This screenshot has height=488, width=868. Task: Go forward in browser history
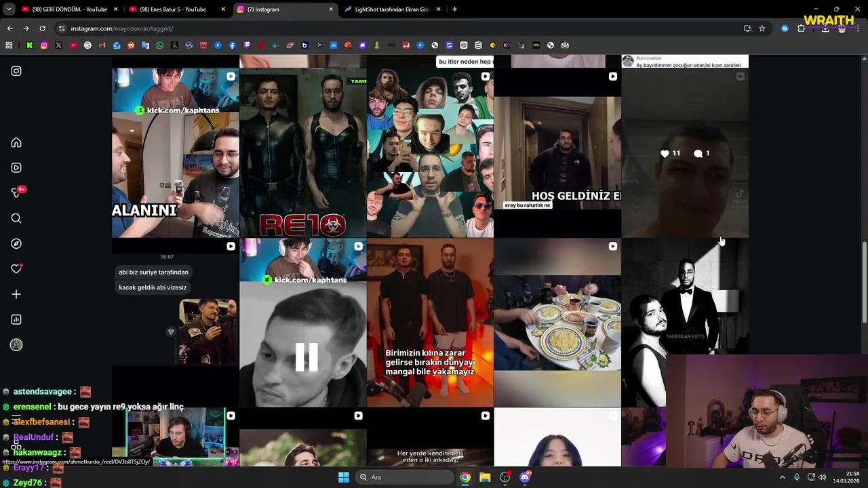(26, 28)
